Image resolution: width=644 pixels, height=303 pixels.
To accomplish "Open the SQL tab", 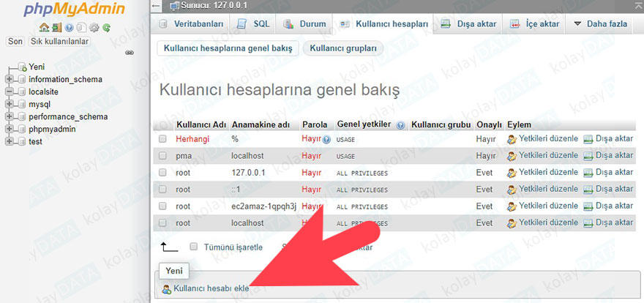I will (254, 24).
